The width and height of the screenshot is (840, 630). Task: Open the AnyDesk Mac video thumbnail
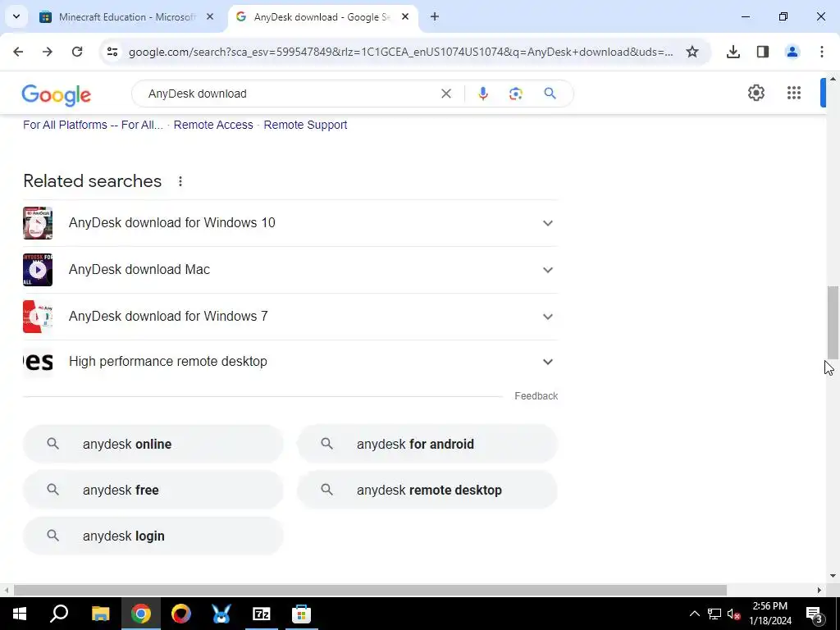point(38,269)
